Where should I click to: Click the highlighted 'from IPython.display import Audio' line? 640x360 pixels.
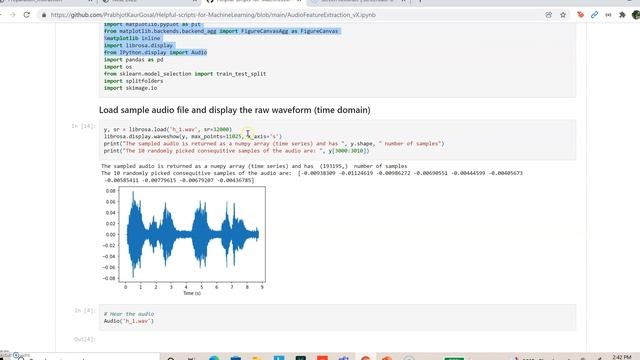pyautogui.click(x=156, y=52)
